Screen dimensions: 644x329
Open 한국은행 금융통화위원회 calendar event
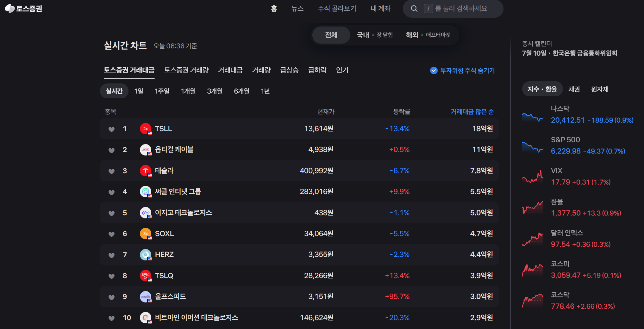click(x=570, y=53)
